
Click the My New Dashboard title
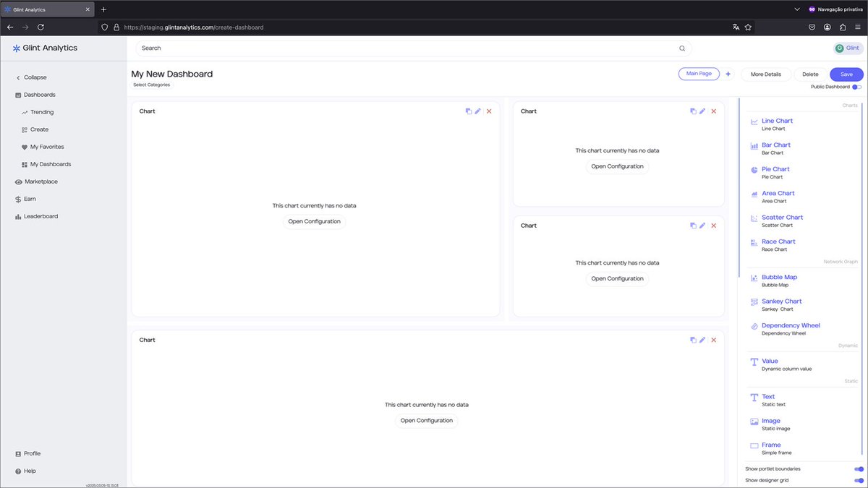[172, 74]
